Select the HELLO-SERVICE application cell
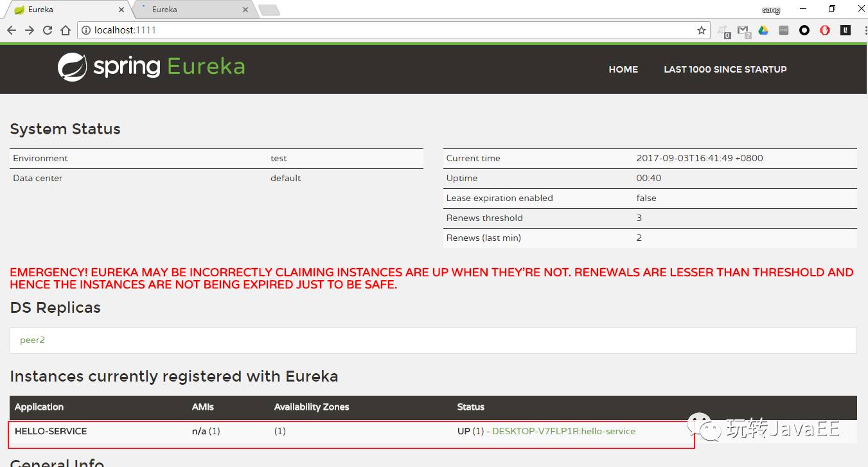The height and width of the screenshot is (467, 868). [51, 431]
